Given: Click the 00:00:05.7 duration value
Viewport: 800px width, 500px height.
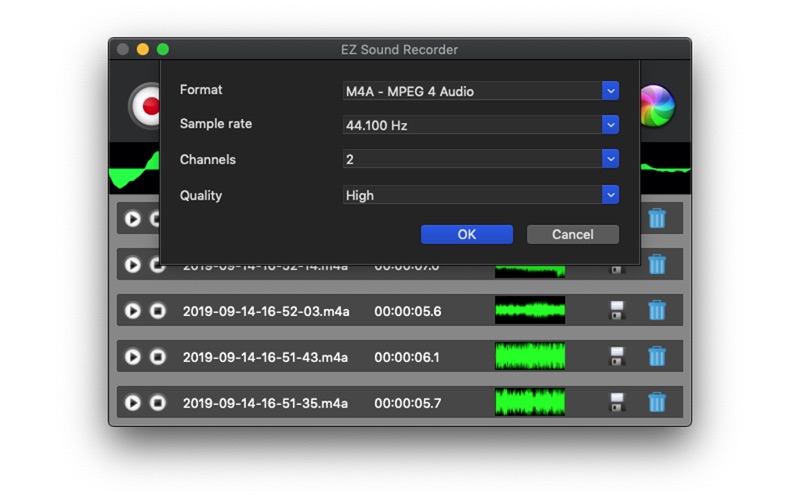Looking at the screenshot, I should (407, 403).
